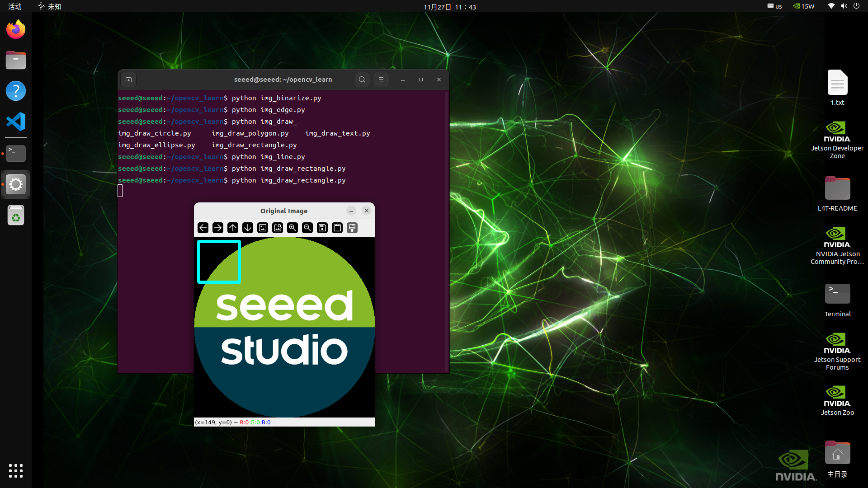This screenshot has height=488, width=868.
Task: Select the 主目录 home folder icon
Action: click(837, 459)
